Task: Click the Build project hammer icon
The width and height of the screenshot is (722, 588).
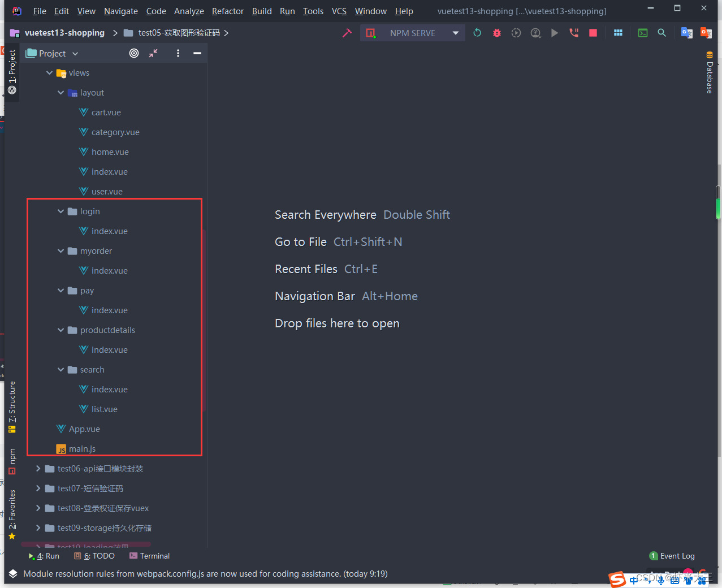Action: 347,33
